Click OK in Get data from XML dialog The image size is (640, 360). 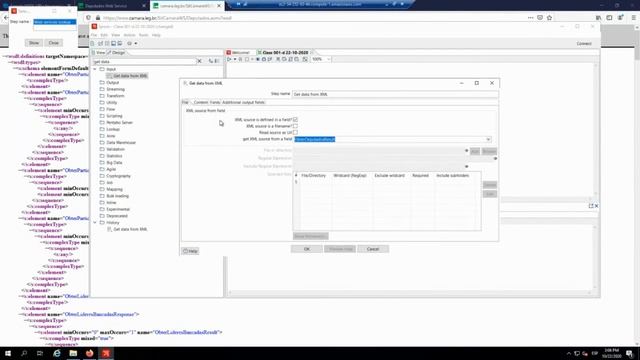(307, 249)
